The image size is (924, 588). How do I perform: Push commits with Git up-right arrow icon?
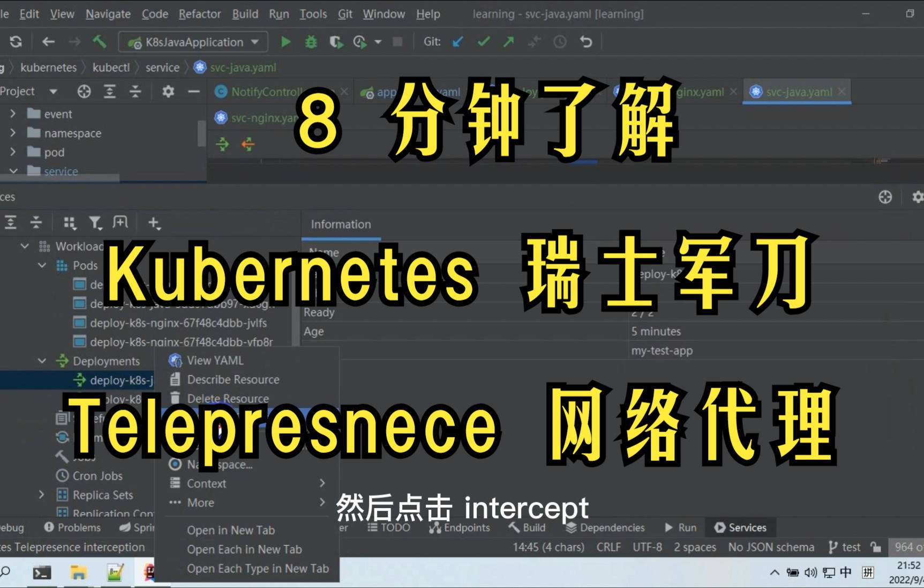tap(508, 42)
